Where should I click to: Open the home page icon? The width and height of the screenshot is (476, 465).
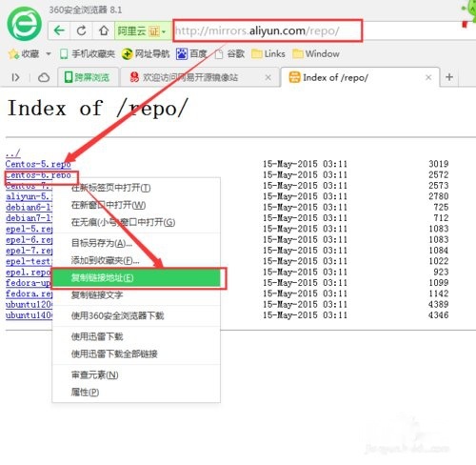[104, 30]
